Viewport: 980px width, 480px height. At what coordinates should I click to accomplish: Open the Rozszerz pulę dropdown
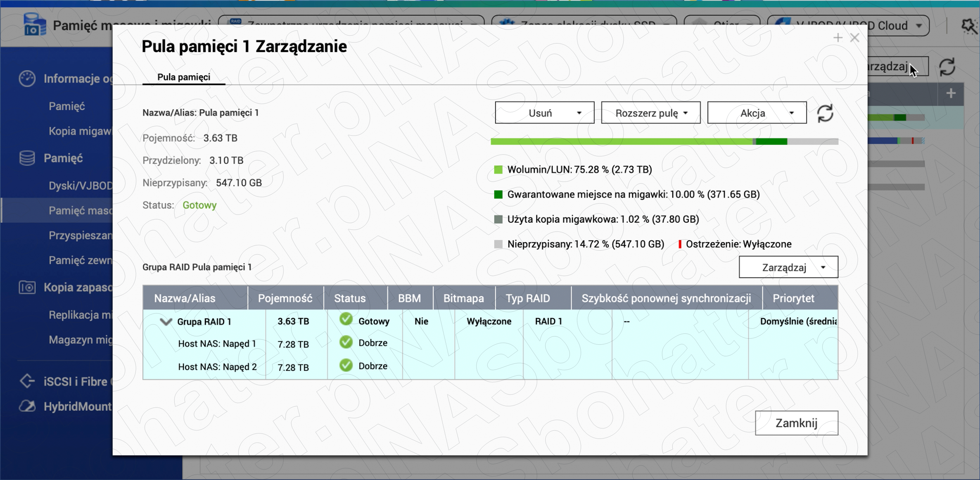(650, 113)
